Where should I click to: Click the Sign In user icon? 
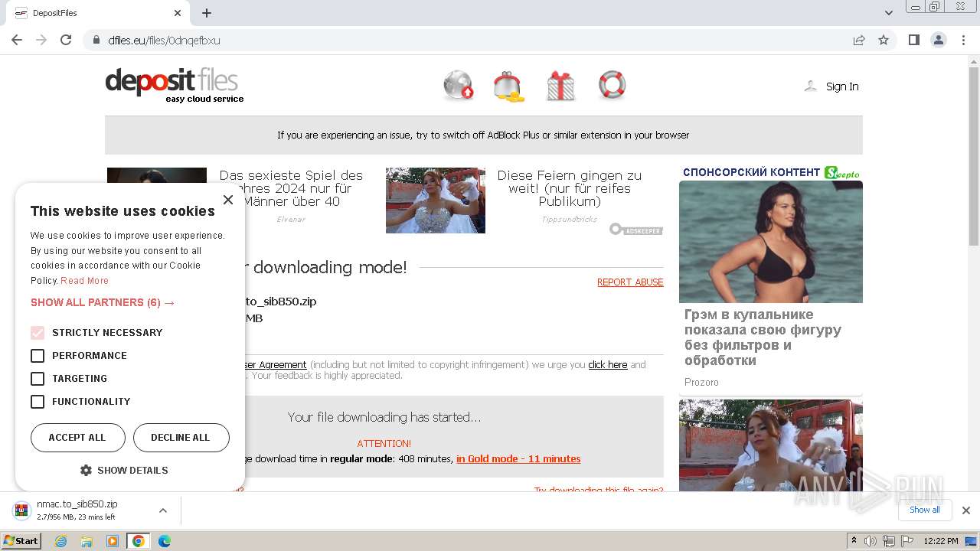pos(811,86)
